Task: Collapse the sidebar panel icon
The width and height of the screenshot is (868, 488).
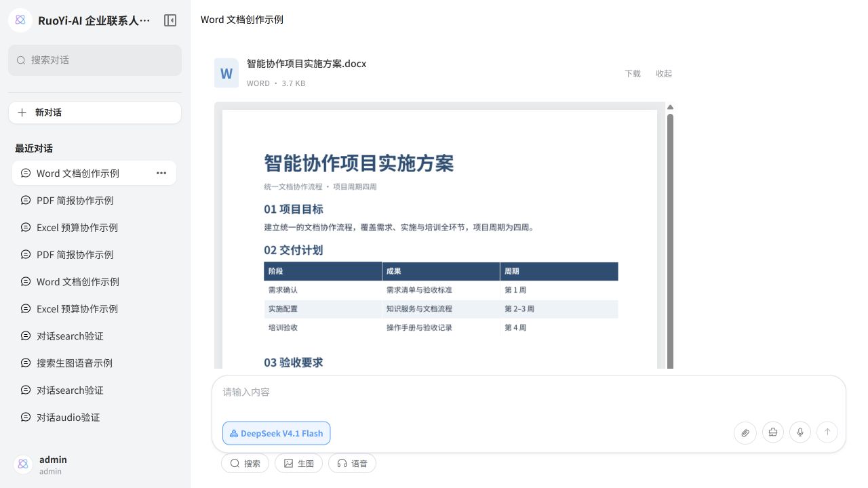Action: (170, 20)
